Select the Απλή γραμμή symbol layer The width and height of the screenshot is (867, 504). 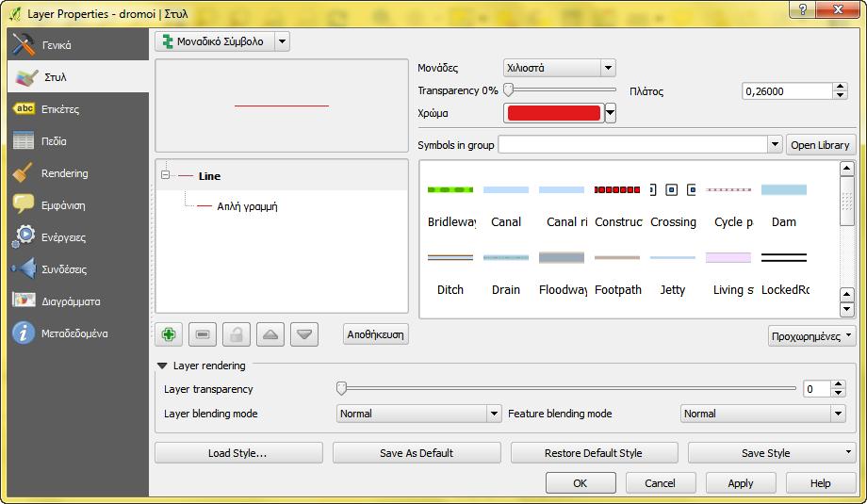(x=247, y=206)
